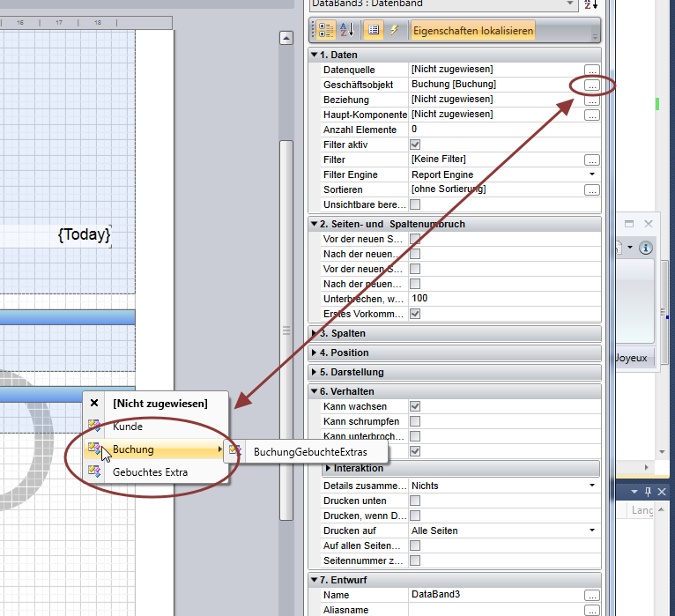Collapse the 1. Daten section
Image resolution: width=675 pixels, height=616 pixels.
(315, 55)
